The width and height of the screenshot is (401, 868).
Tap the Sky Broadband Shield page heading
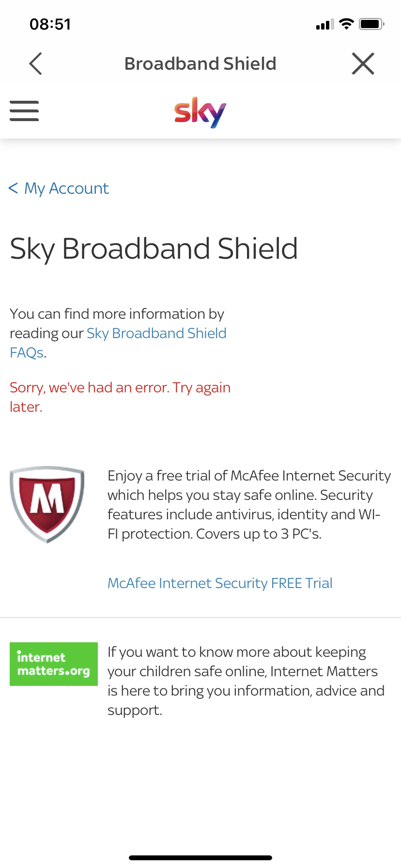(x=154, y=248)
